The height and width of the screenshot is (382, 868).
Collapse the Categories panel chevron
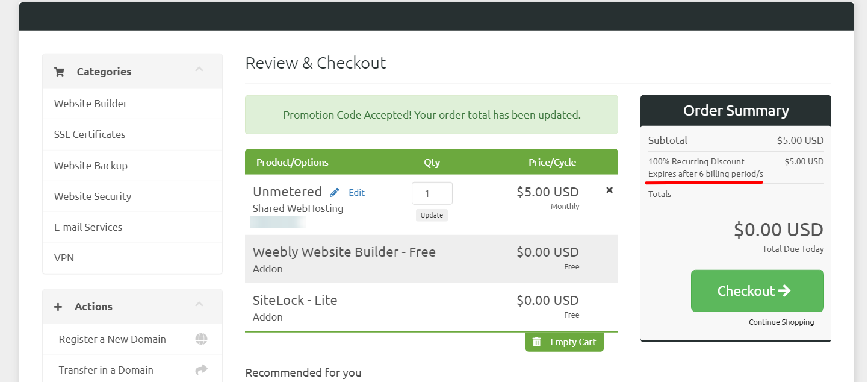(199, 70)
